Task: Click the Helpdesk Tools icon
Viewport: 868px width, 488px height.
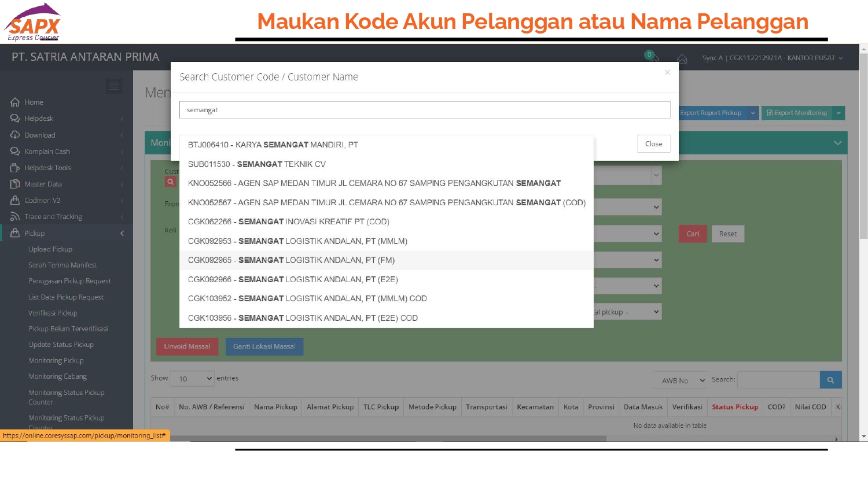Action: coord(15,168)
